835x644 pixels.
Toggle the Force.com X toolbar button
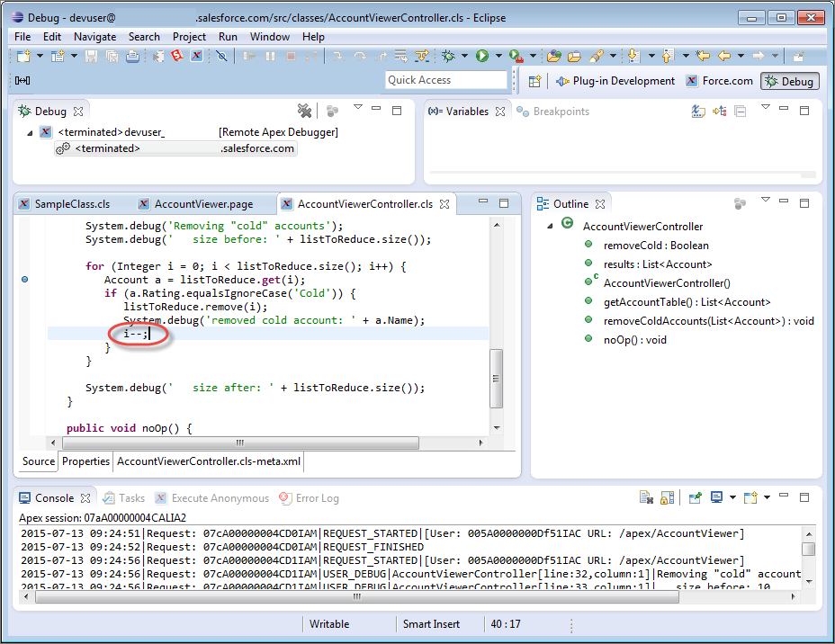pos(196,56)
